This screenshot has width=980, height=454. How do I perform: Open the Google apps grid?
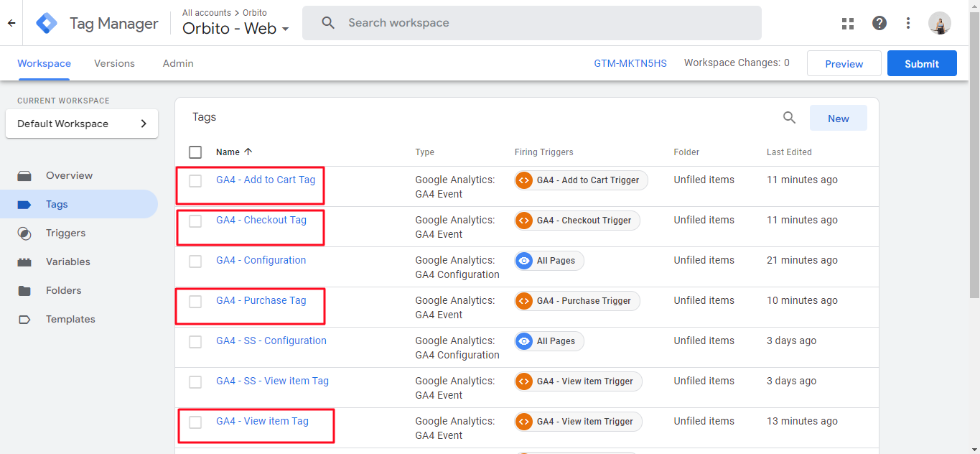click(848, 23)
